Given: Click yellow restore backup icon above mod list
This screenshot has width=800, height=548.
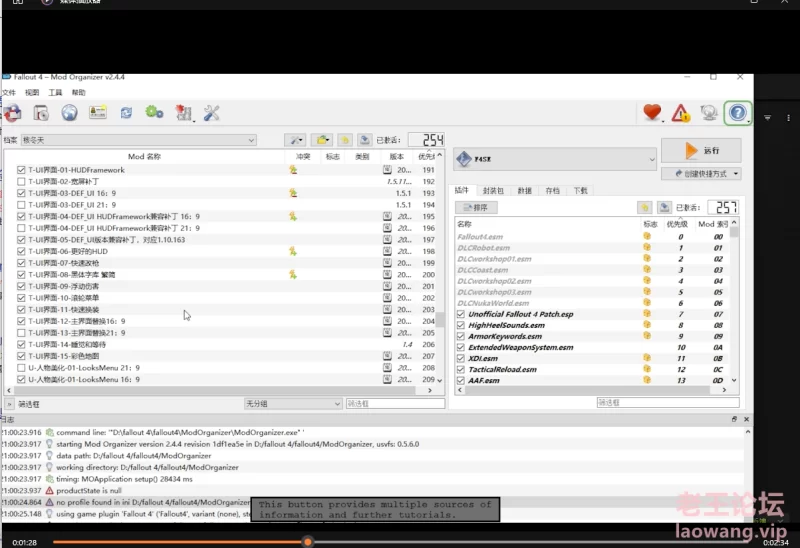Looking at the screenshot, I should point(344,140).
